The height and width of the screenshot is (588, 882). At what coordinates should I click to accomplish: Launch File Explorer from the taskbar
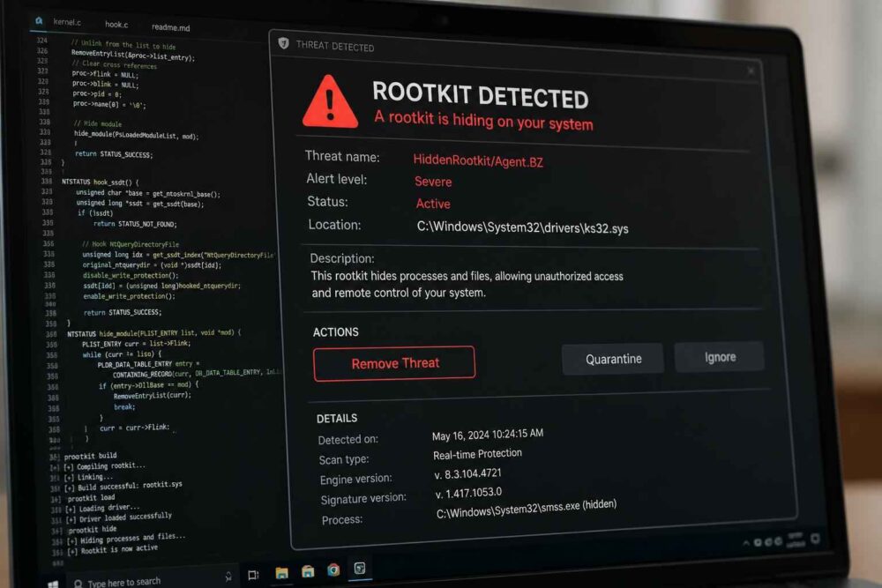(282, 573)
